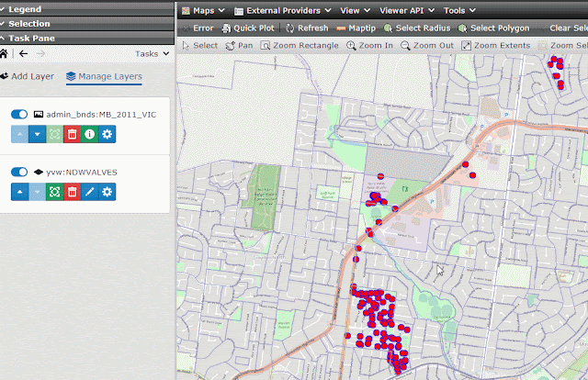Viewport: 588px width, 380px height.
Task: Switch to Manage Layers tab
Action: [x=104, y=76]
